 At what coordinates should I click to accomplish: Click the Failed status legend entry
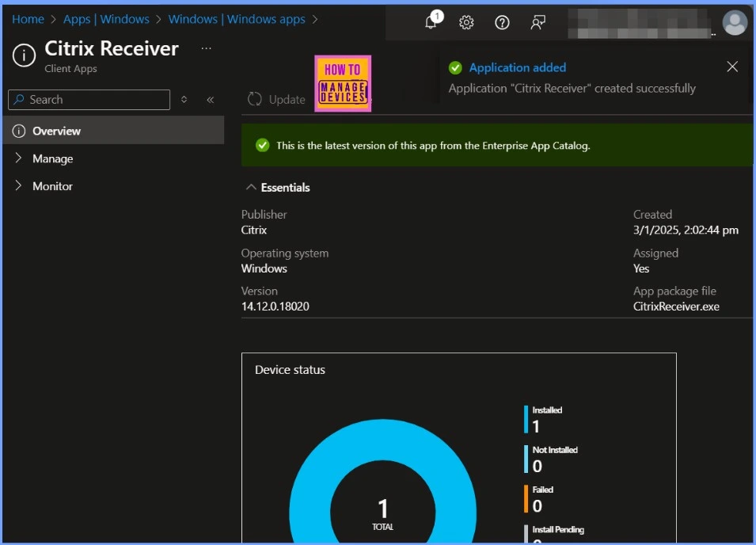coord(538,498)
